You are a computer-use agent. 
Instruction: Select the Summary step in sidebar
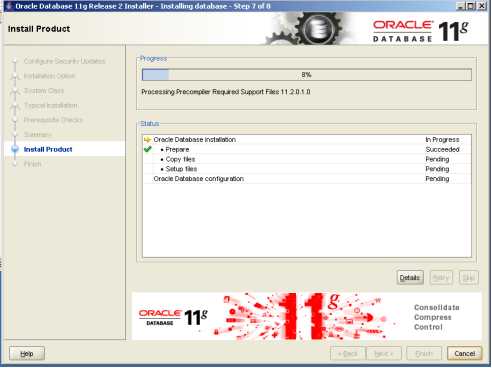pos(38,135)
